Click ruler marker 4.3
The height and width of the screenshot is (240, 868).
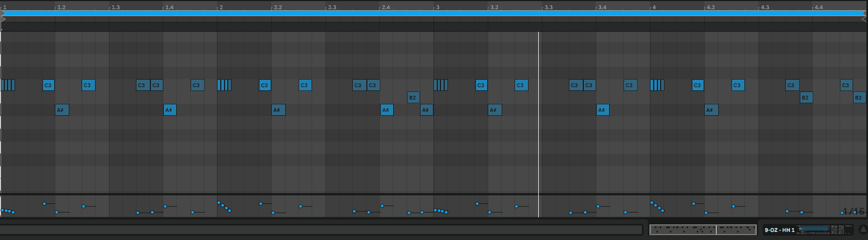coord(765,8)
